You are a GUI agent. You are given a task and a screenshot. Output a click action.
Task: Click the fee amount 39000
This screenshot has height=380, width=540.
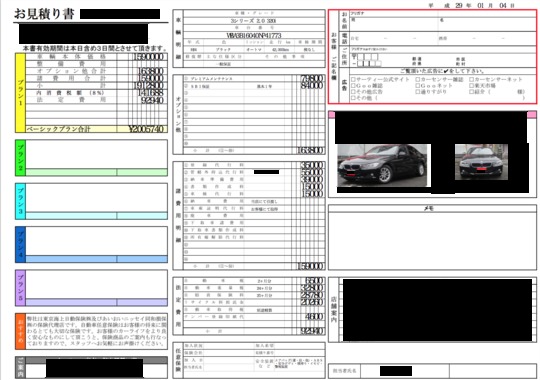click(x=312, y=179)
